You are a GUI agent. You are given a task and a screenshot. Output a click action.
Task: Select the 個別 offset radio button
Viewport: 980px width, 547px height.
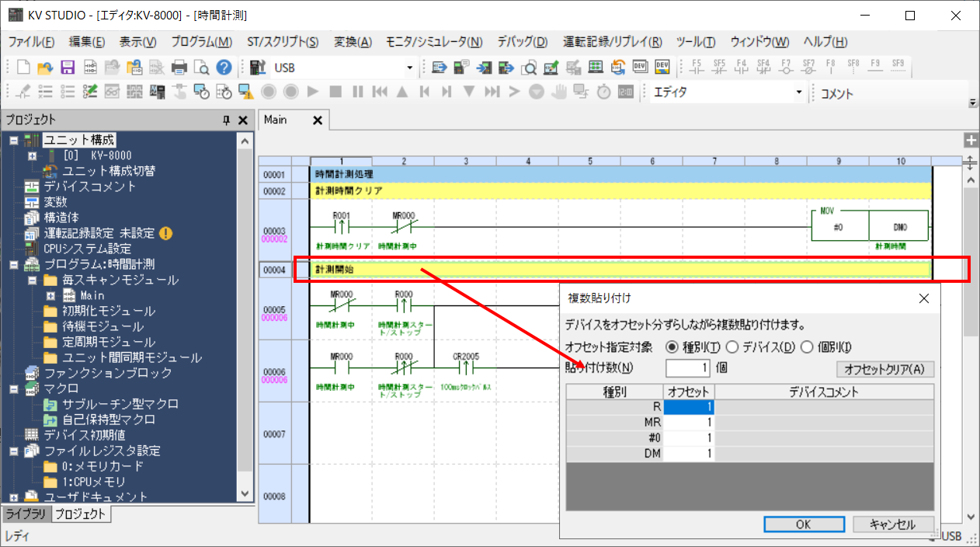(x=808, y=347)
